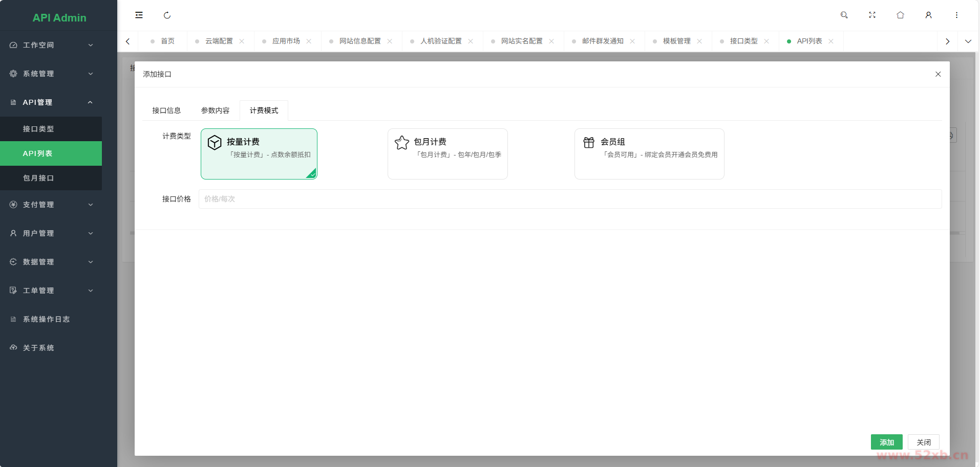
Task: Switch to the 参数内容 tab
Action: [x=215, y=110]
